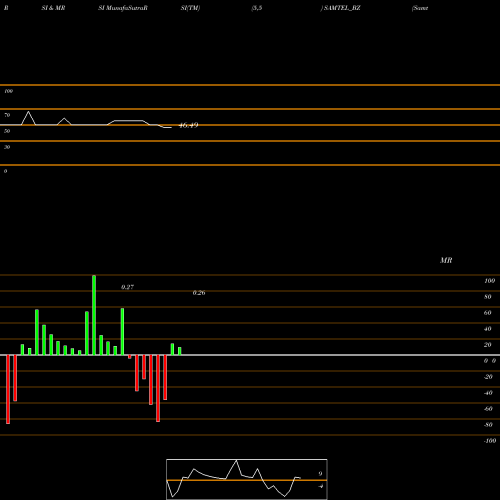This screenshot has width=500, height=500.
Task: Click the RSI axis label 0
Action: (5, 171)
